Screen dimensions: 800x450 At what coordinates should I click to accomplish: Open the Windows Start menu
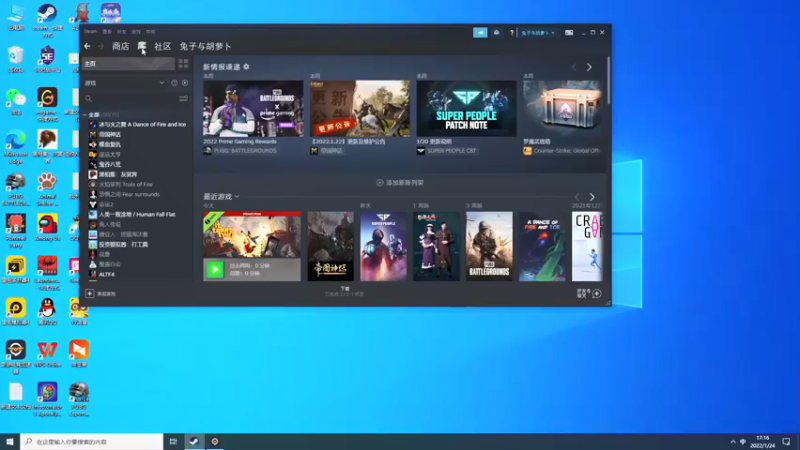click(10, 441)
